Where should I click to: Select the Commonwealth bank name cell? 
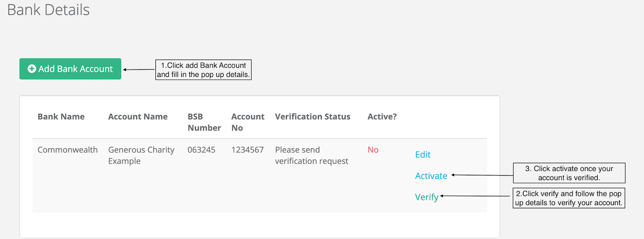(68, 150)
